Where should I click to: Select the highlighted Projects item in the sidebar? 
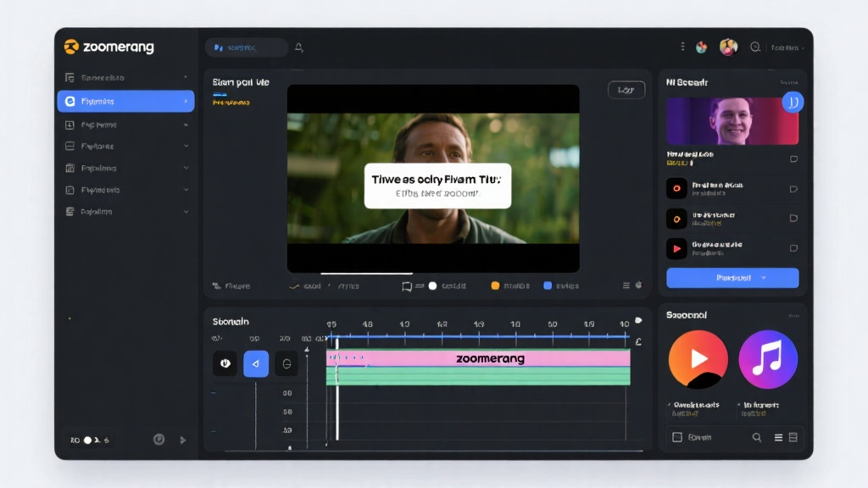coord(125,101)
